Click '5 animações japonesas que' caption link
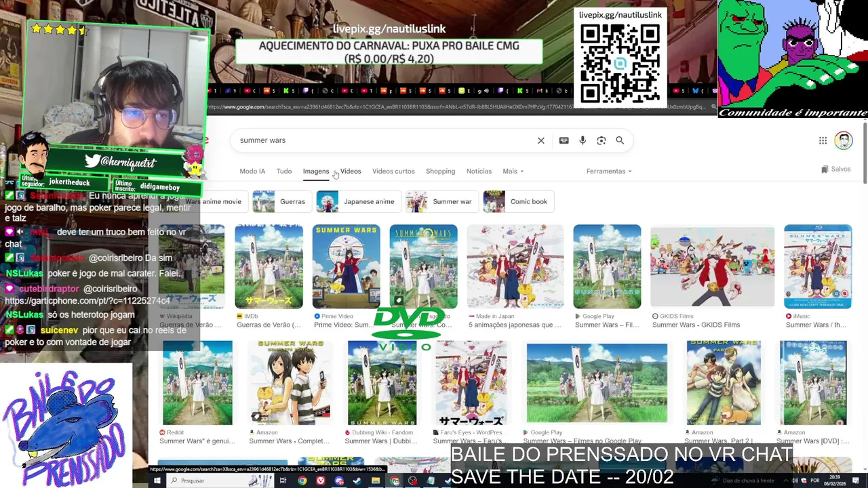 pyautogui.click(x=515, y=325)
